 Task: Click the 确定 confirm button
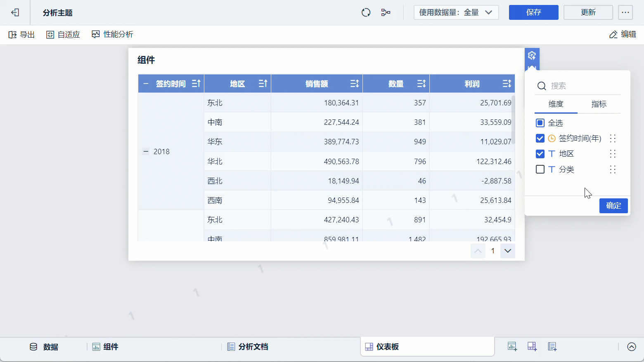pyautogui.click(x=613, y=206)
